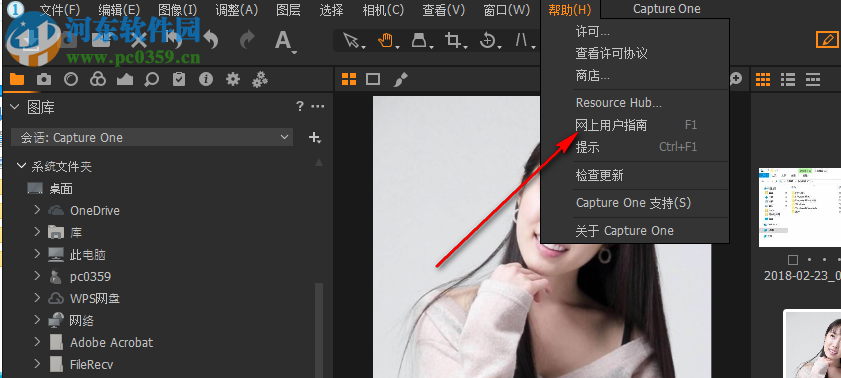Switch viewer to multi-view grid mode
Image resolution: width=841 pixels, height=378 pixels.
tap(349, 80)
